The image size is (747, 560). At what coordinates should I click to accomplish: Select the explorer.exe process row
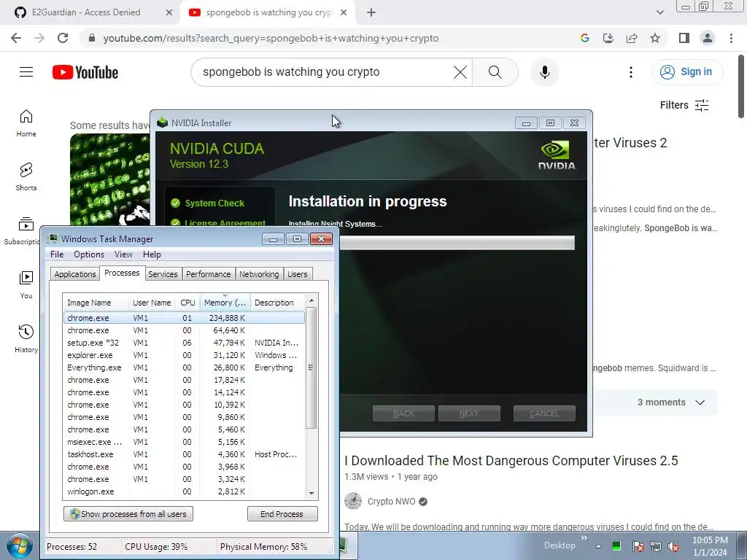pos(184,355)
